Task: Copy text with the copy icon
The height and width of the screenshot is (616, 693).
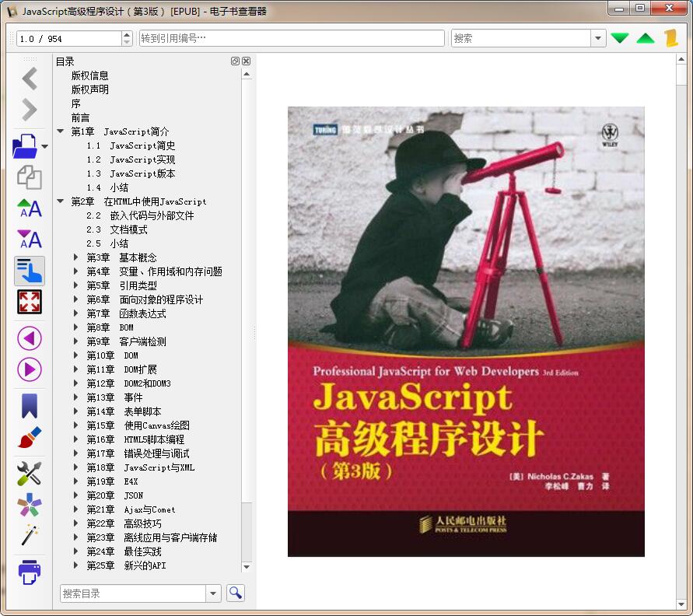Action: [x=30, y=177]
